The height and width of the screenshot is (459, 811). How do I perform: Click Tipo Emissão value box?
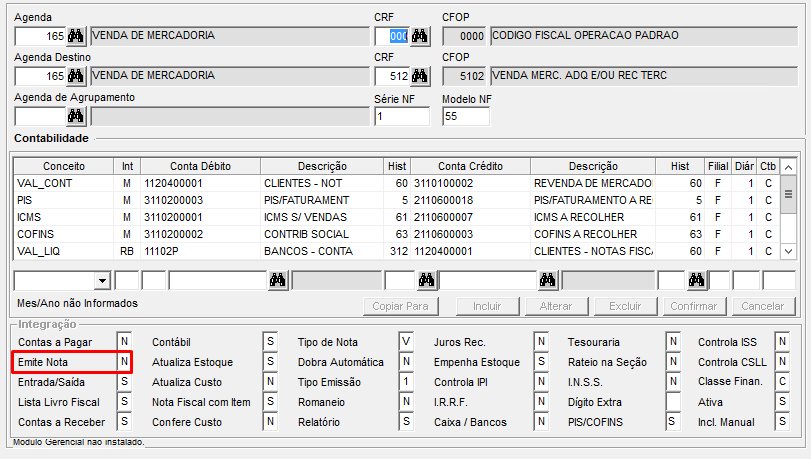tap(406, 381)
